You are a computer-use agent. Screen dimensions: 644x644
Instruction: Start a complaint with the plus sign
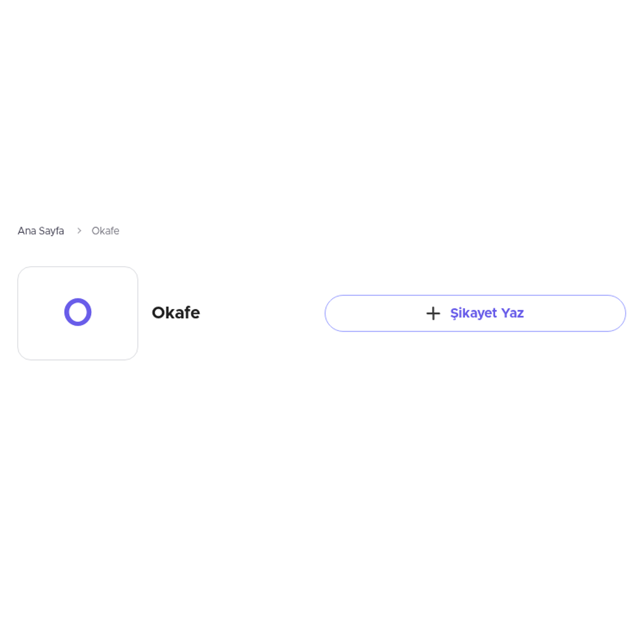point(433,313)
